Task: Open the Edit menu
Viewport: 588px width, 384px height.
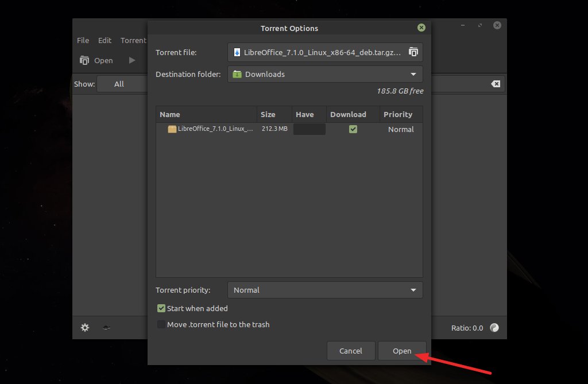Action: point(105,40)
